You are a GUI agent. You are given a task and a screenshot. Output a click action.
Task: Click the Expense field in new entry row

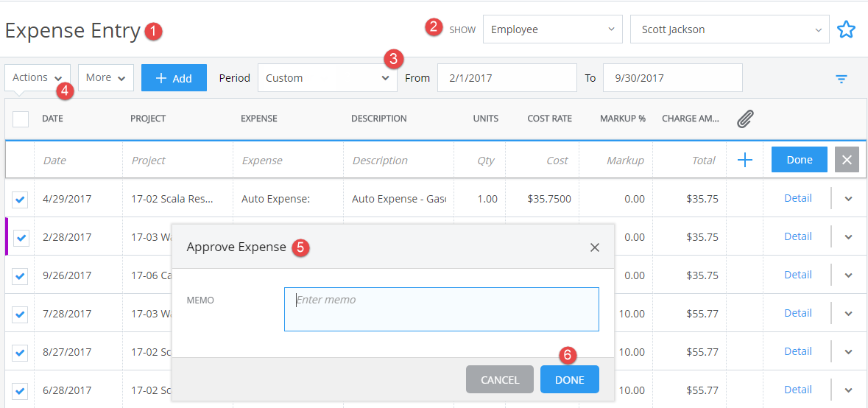(x=288, y=160)
